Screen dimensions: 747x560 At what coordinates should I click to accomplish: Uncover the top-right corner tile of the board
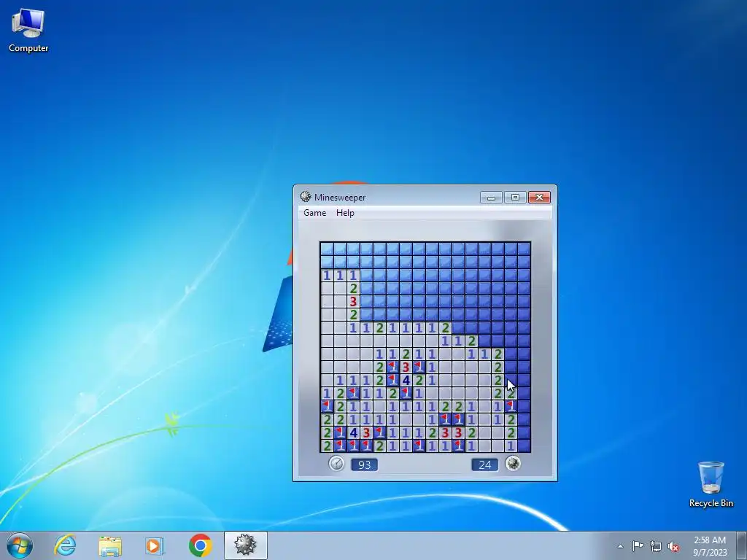[x=524, y=249]
